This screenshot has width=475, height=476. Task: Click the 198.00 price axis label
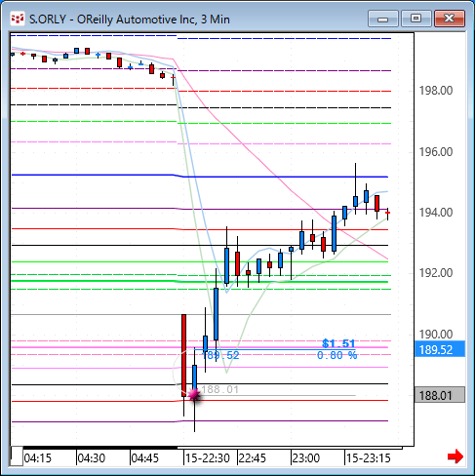(436, 91)
